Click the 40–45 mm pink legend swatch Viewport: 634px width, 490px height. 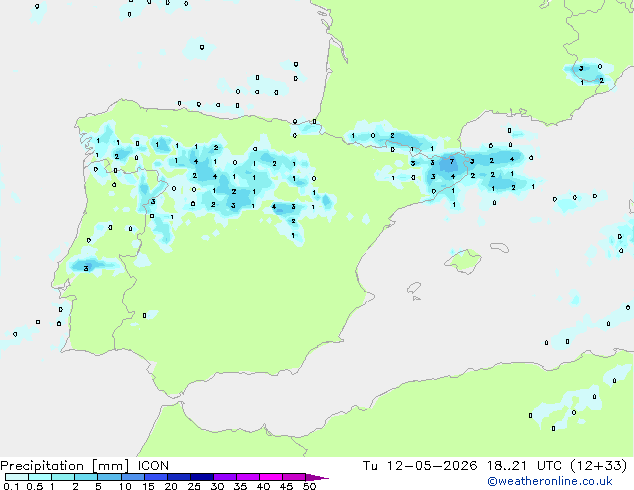pyautogui.click(x=271, y=477)
